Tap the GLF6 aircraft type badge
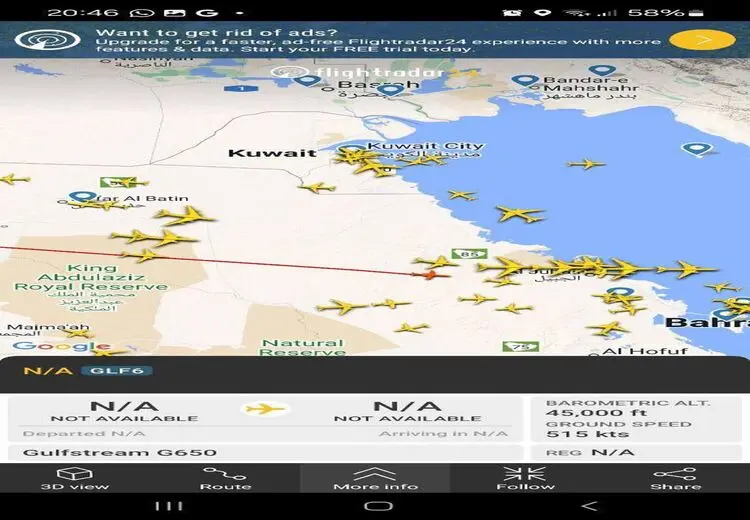 tap(117, 370)
